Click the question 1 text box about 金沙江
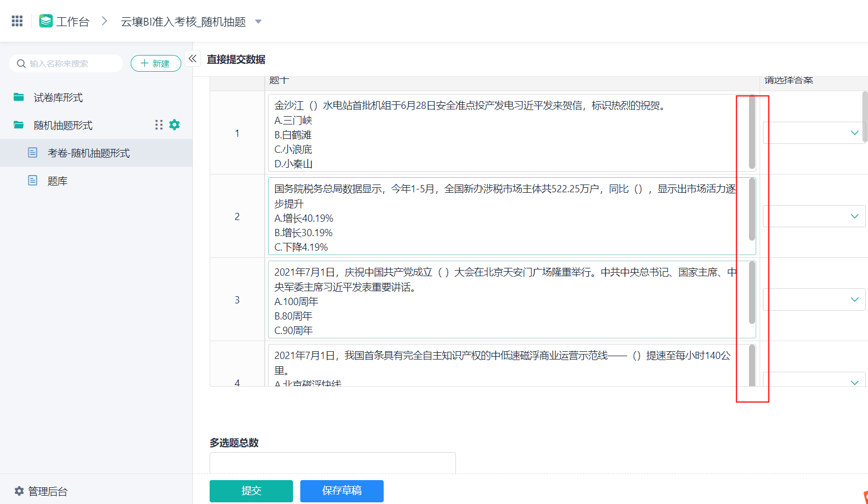Viewport: 868px width, 504px height. (x=512, y=133)
